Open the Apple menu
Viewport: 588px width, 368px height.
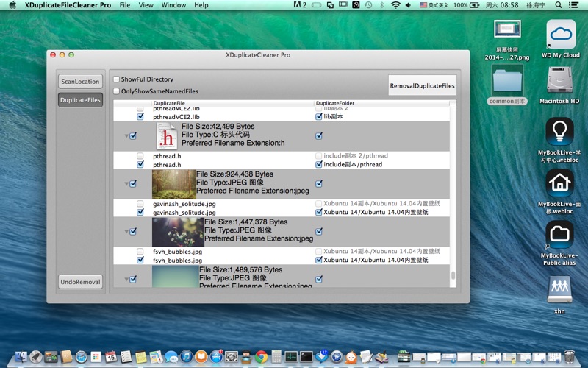coord(12,5)
